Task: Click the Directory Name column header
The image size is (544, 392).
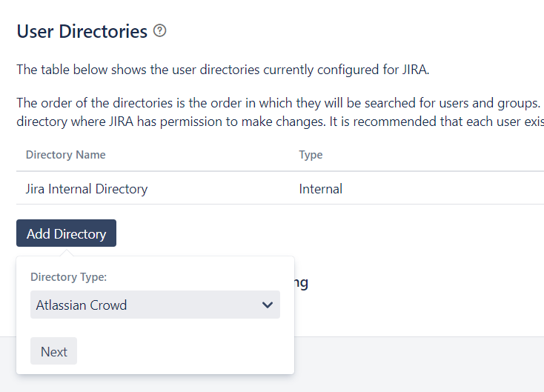Action: pyautogui.click(x=65, y=155)
